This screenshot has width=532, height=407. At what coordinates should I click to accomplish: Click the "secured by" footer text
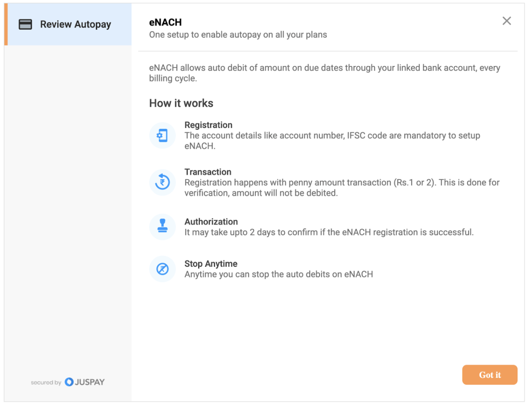click(46, 382)
